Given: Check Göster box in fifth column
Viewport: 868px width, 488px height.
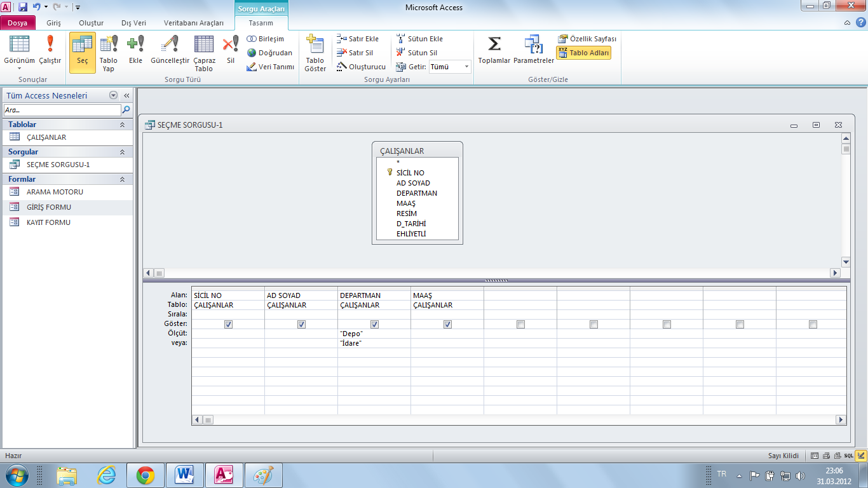Looking at the screenshot, I should [x=520, y=324].
